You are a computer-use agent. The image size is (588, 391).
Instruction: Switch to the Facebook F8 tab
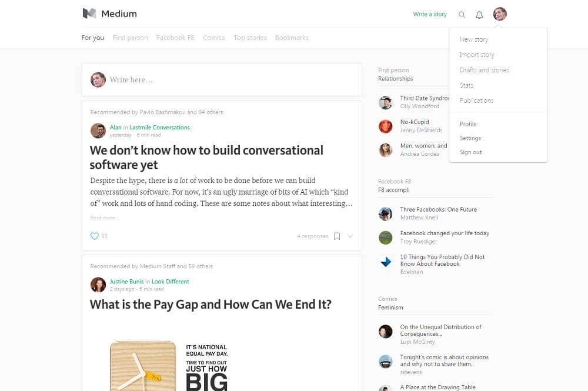pos(175,38)
